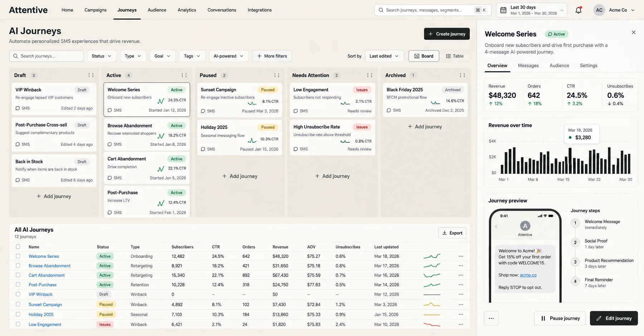Check the Holiday 2025 row checkbox
Image resolution: width=644 pixels, height=336 pixels.
coord(18,314)
